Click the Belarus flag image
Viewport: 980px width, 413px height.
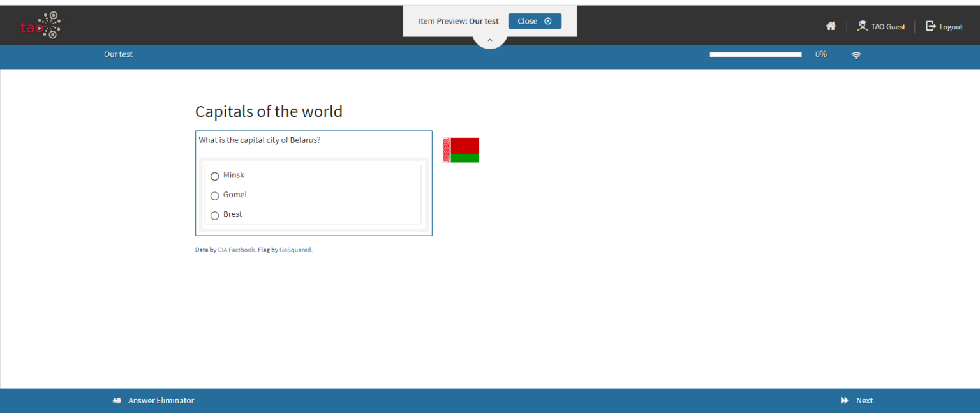461,150
